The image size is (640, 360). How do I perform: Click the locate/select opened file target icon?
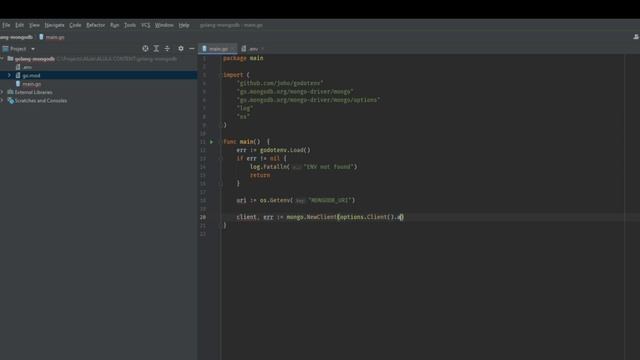[145, 49]
